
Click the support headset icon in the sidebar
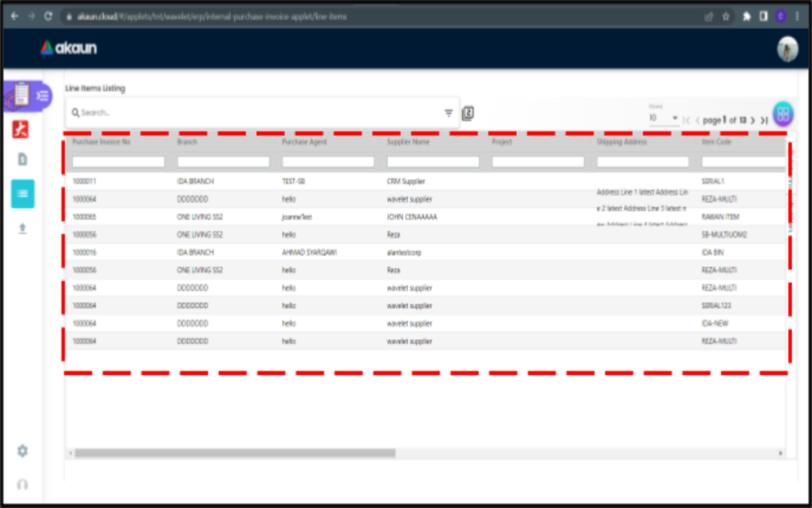[23, 484]
